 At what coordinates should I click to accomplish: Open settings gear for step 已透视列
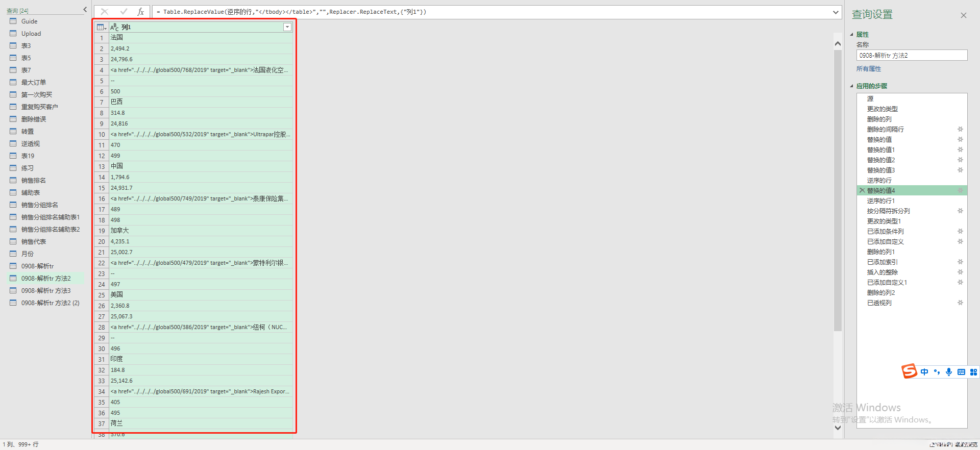tap(960, 303)
